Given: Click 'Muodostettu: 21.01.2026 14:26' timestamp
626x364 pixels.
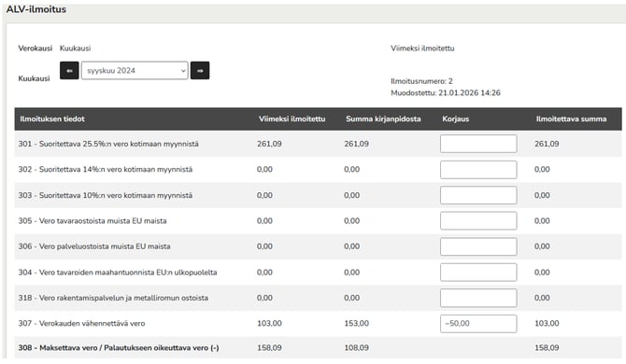Looking at the screenshot, I should 446,93.
